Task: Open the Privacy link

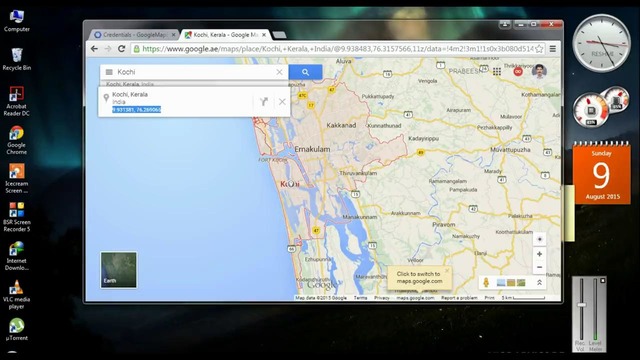Action: (382, 298)
